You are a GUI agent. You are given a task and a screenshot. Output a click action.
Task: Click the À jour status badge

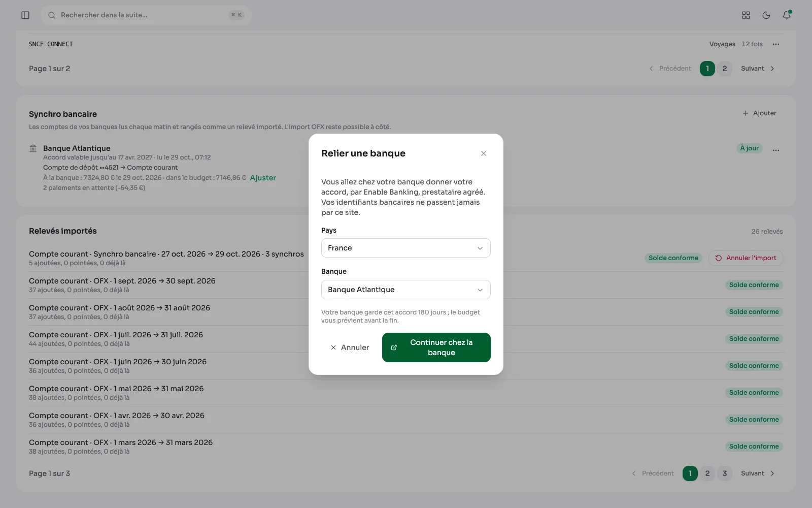[749, 148]
